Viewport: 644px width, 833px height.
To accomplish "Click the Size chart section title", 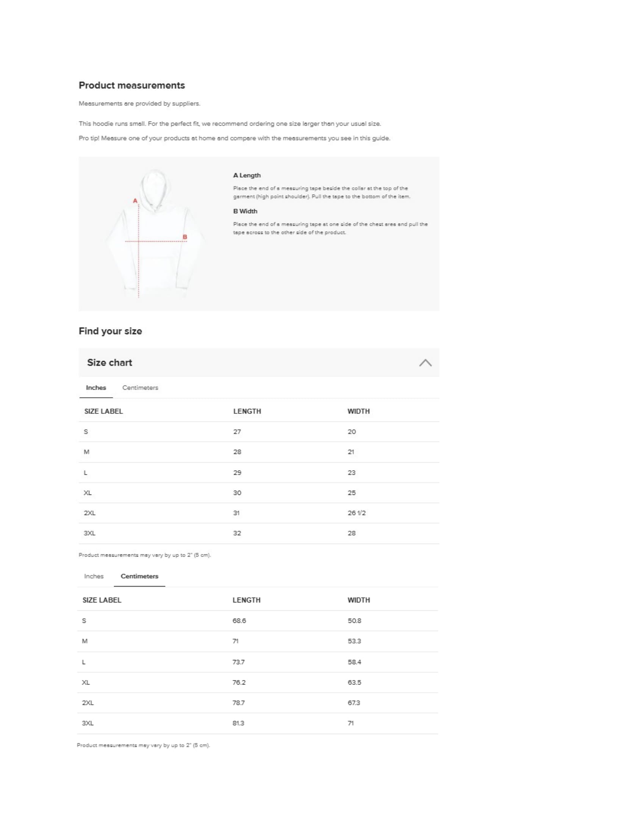I will 109,363.
